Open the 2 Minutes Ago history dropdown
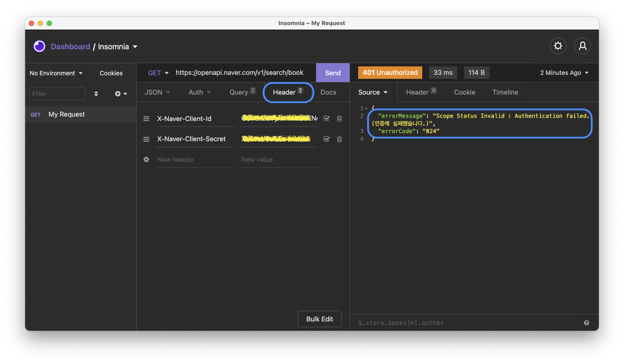 point(564,73)
